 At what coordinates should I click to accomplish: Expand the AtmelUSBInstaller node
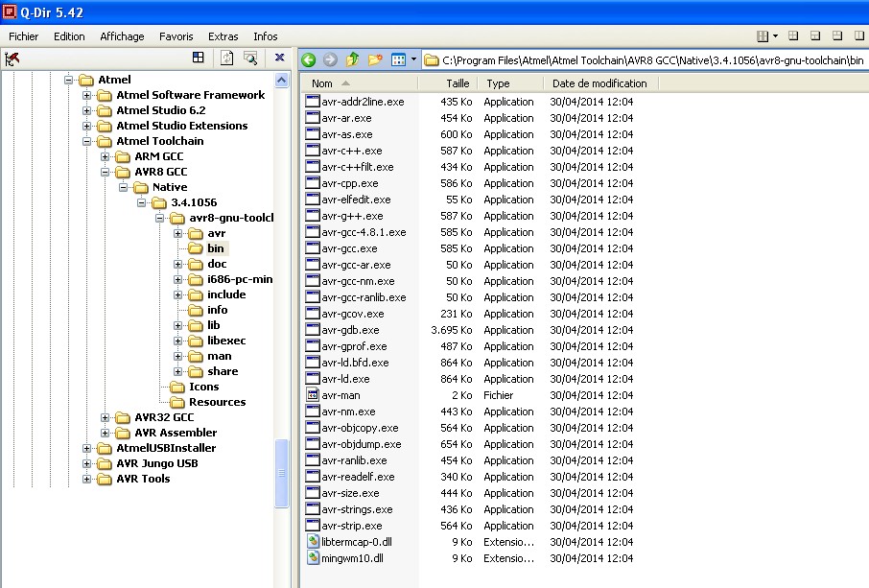coord(86,448)
